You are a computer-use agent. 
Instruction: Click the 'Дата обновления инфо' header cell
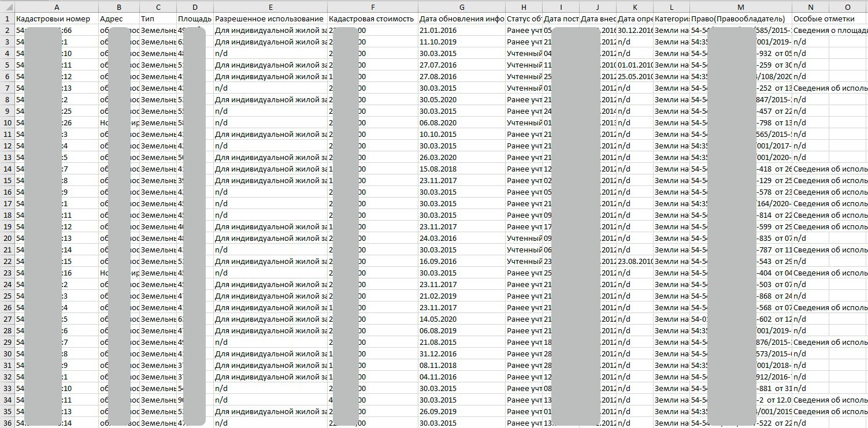click(x=462, y=18)
